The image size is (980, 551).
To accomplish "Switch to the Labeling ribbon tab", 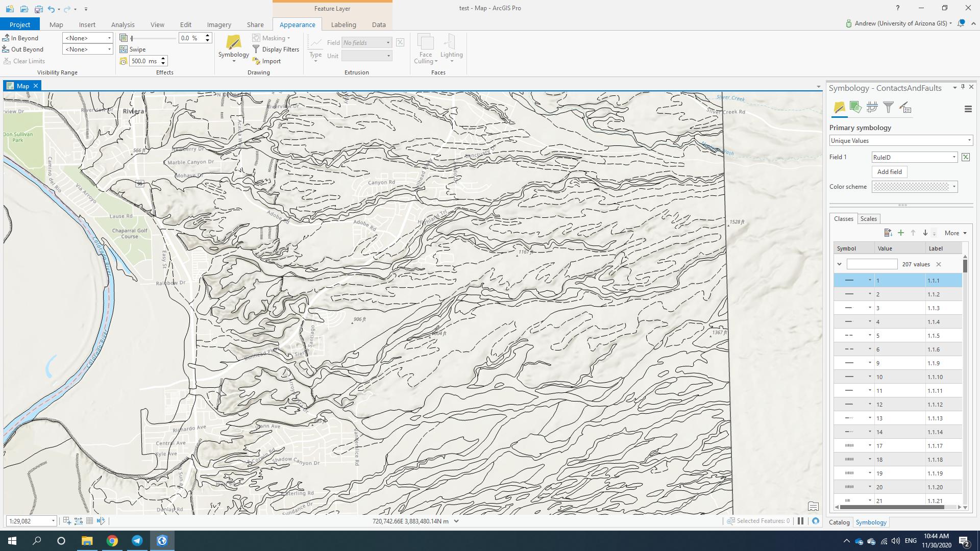I will (x=344, y=24).
